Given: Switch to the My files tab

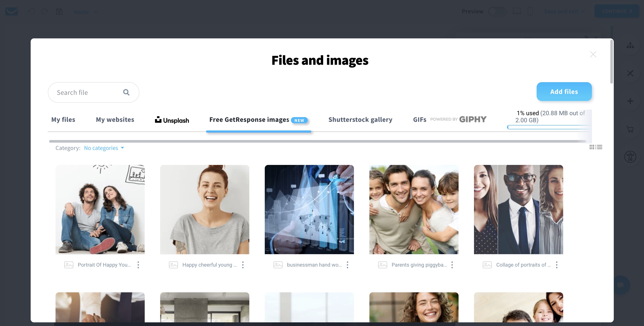Looking at the screenshot, I should click(x=63, y=119).
